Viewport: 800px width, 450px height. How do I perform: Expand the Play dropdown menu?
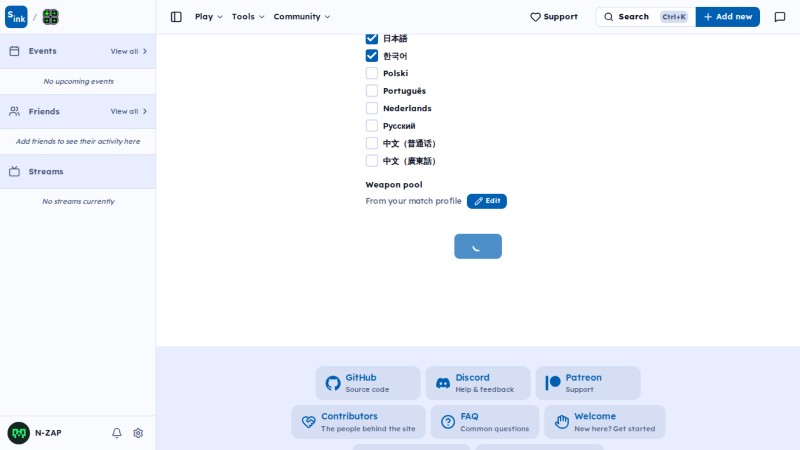[209, 17]
